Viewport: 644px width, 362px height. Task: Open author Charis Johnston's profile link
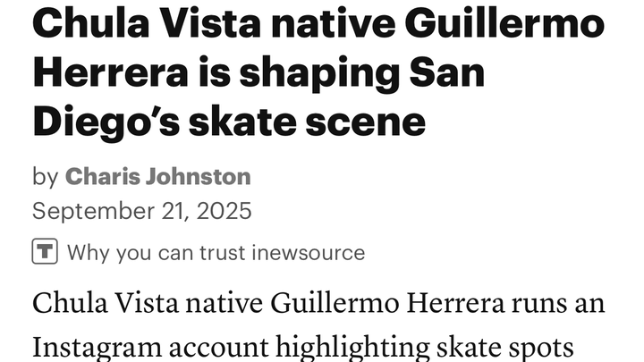coord(157,176)
